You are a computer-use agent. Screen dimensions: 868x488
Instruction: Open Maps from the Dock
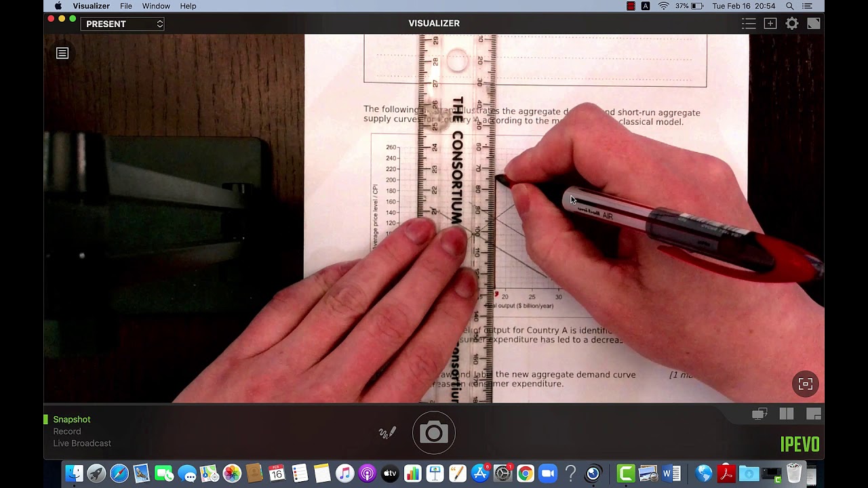tap(210, 473)
